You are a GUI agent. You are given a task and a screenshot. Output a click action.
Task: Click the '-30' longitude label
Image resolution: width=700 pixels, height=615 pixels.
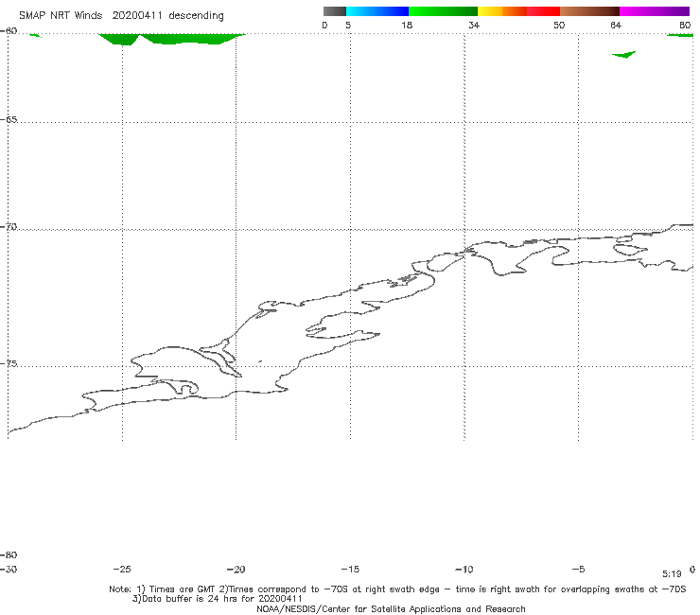9,569
